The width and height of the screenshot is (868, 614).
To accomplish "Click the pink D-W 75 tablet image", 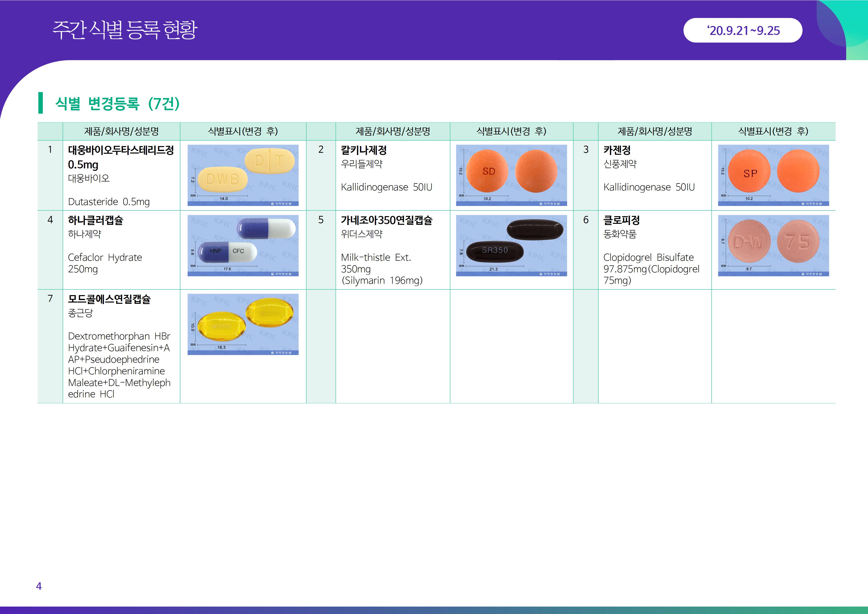I will coord(773,245).
